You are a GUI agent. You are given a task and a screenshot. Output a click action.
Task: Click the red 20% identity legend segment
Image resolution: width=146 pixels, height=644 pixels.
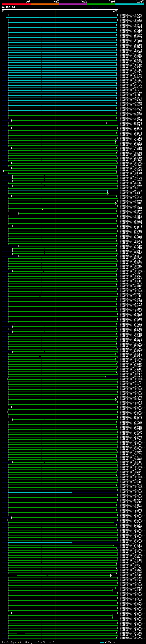[16, 4]
